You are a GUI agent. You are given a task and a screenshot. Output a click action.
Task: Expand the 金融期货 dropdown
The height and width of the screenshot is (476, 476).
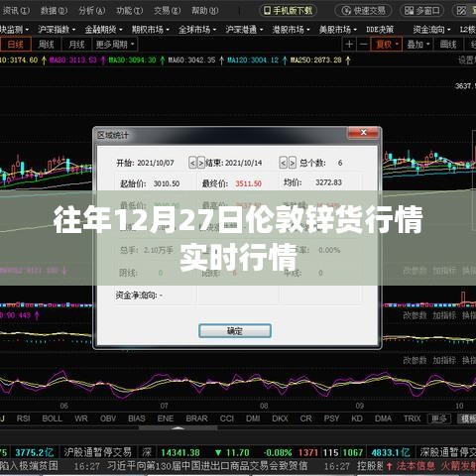tap(103, 30)
